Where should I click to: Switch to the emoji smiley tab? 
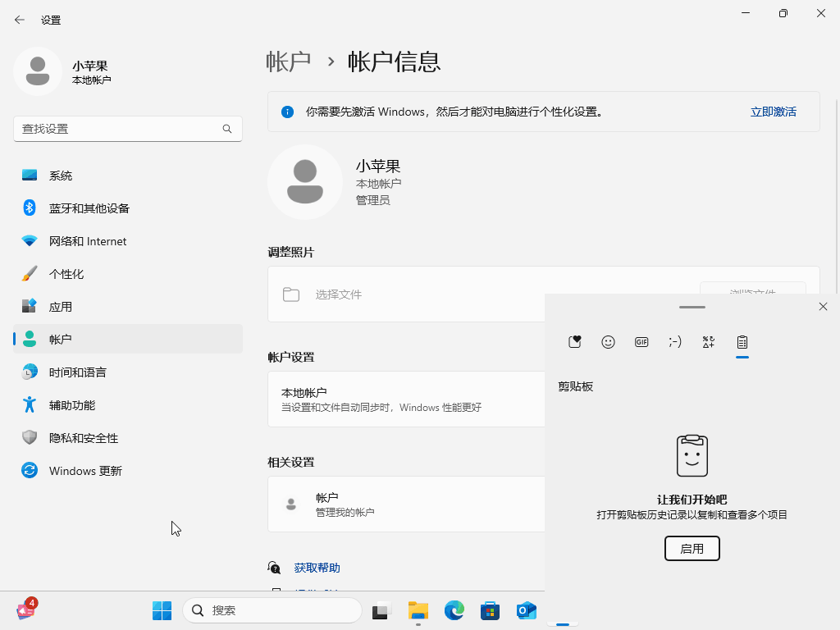[x=608, y=342]
